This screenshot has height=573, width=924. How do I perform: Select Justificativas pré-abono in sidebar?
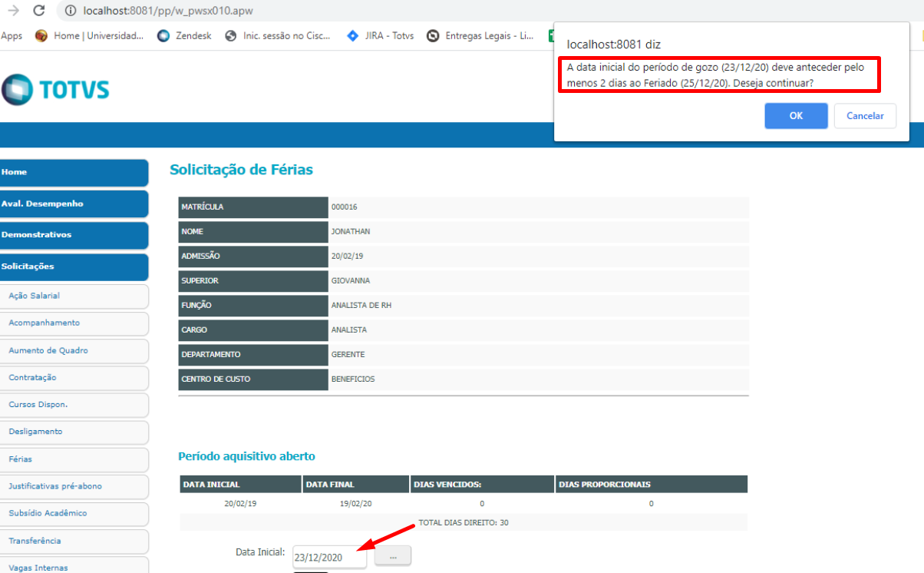pos(74,486)
